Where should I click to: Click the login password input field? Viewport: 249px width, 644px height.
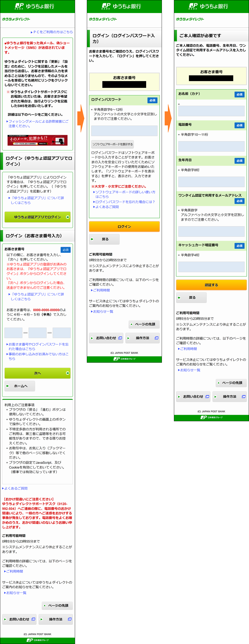[124, 131]
